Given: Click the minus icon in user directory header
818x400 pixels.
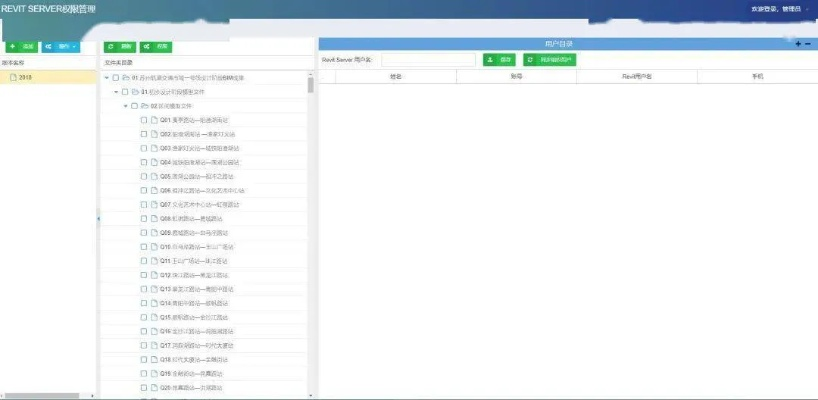Looking at the screenshot, I should click(808, 44).
